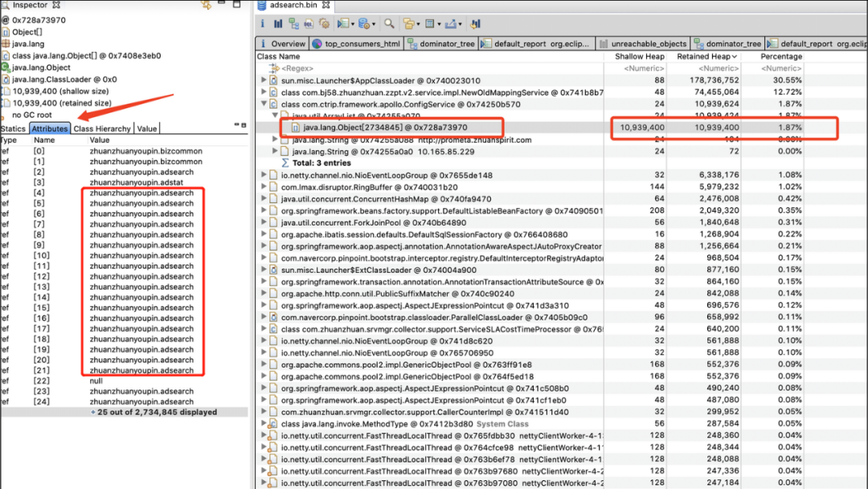Switch to the Class Hierarchy tab
Viewport: 868px width, 489px height.
pyautogui.click(x=102, y=128)
